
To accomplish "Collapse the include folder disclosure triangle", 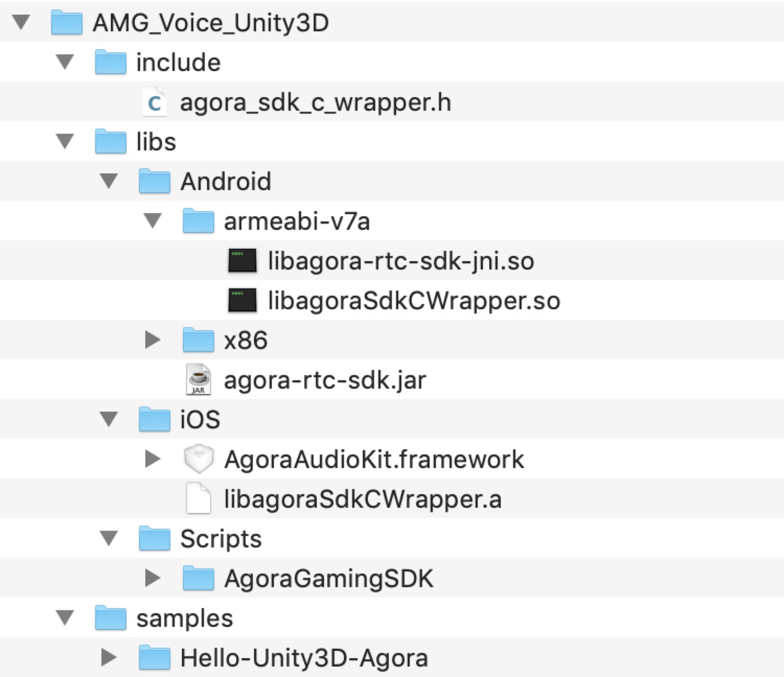I will pyautogui.click(x=65, y=62).
